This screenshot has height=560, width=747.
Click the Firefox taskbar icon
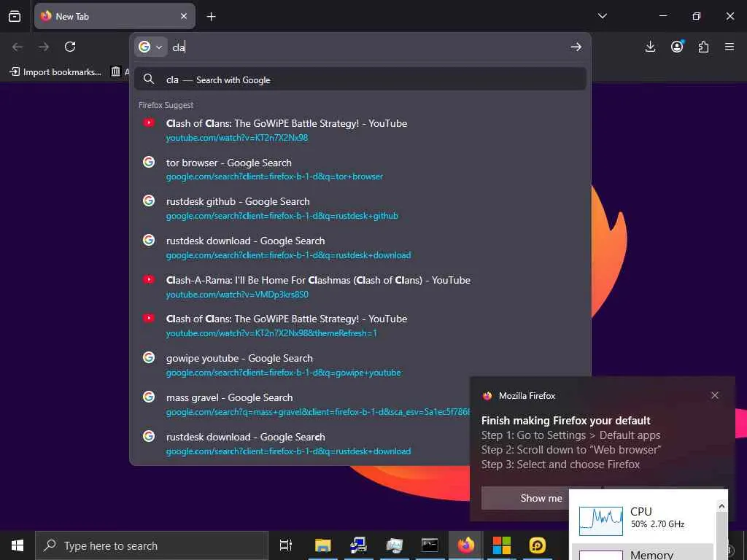465,545
